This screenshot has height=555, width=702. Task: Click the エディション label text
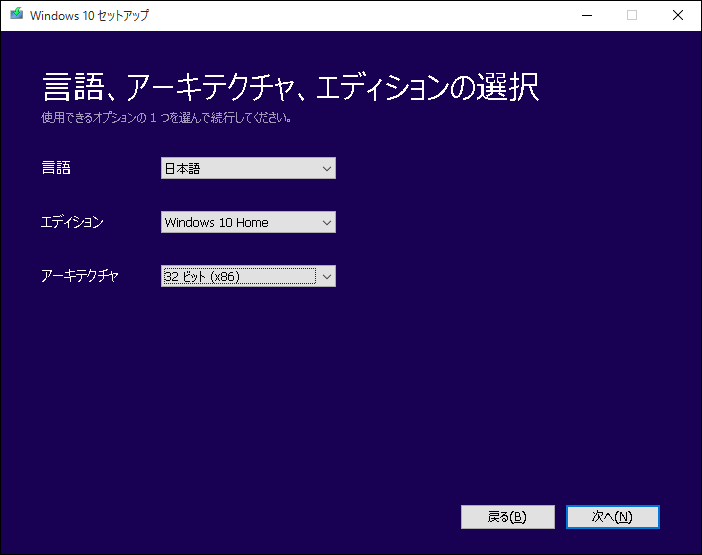tap(72, 222)
